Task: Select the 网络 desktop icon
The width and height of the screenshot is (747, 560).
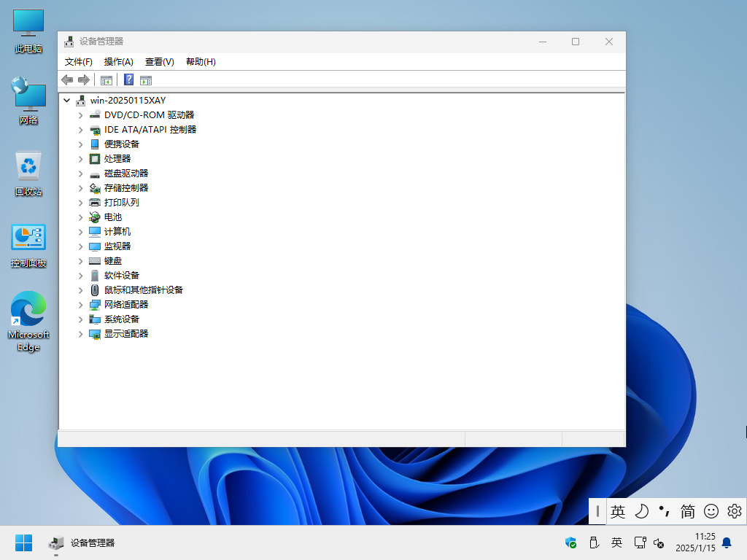Action: pyautogui.click(x=28, y=101)
